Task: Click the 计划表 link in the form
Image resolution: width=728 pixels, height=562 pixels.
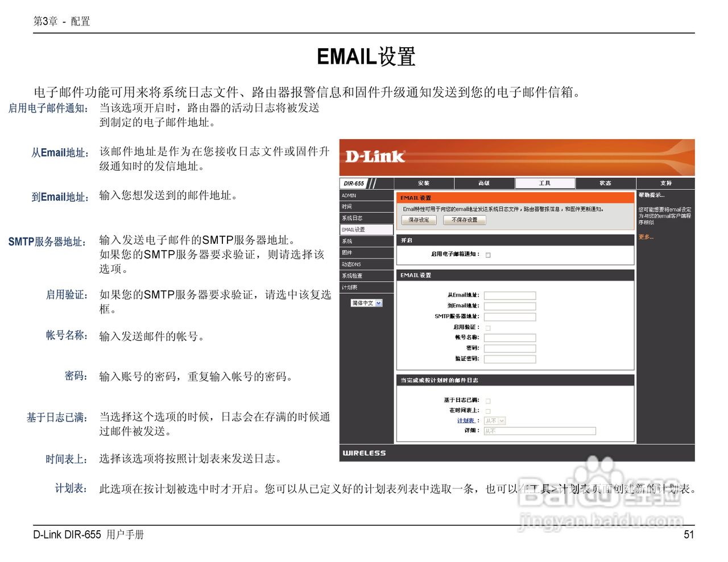Action: coord(466,421)
